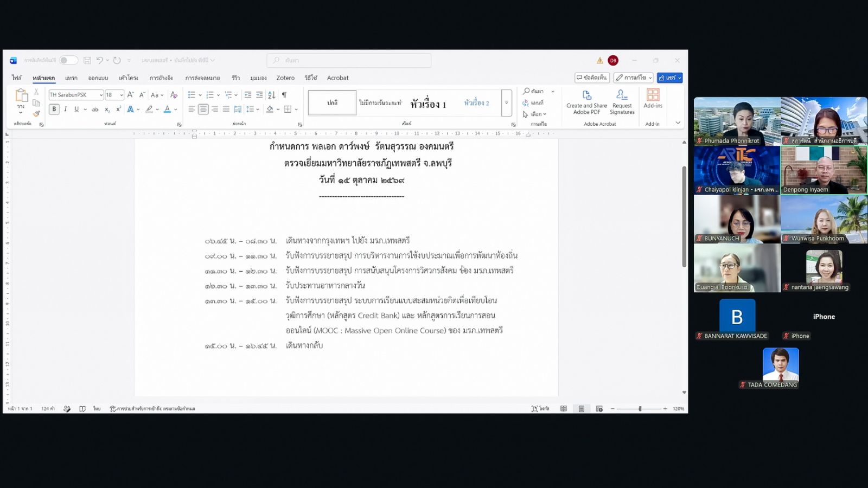Toggle the strikethrough formatting button

[95, 109]
